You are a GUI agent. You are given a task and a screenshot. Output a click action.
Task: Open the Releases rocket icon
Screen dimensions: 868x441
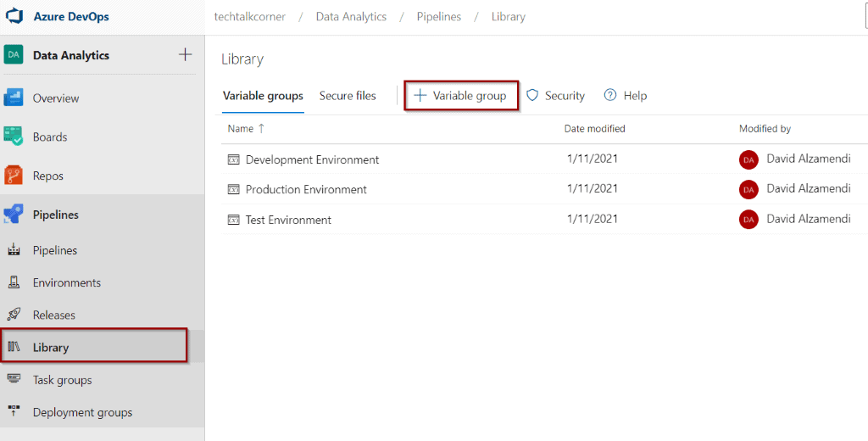(x=14, y=315)
